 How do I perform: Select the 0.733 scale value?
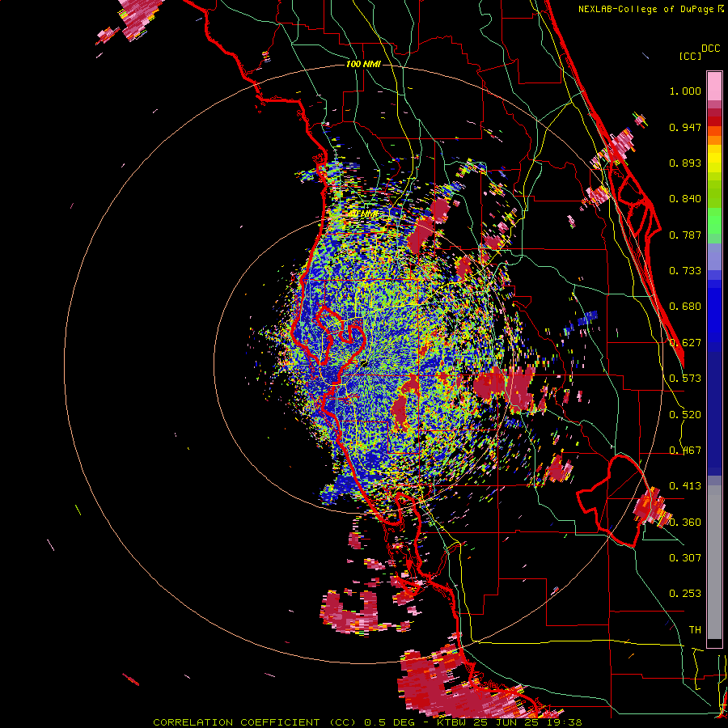coord(685,271)
